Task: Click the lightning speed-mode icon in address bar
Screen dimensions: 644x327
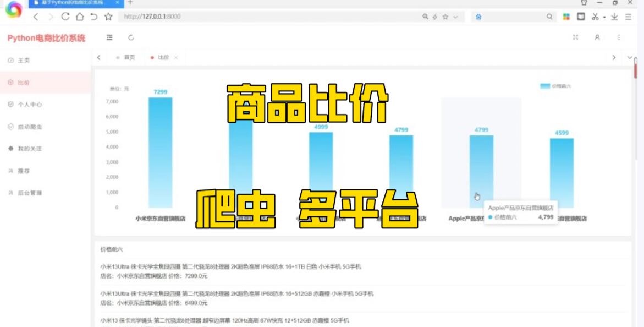Action: pos(435,17)
